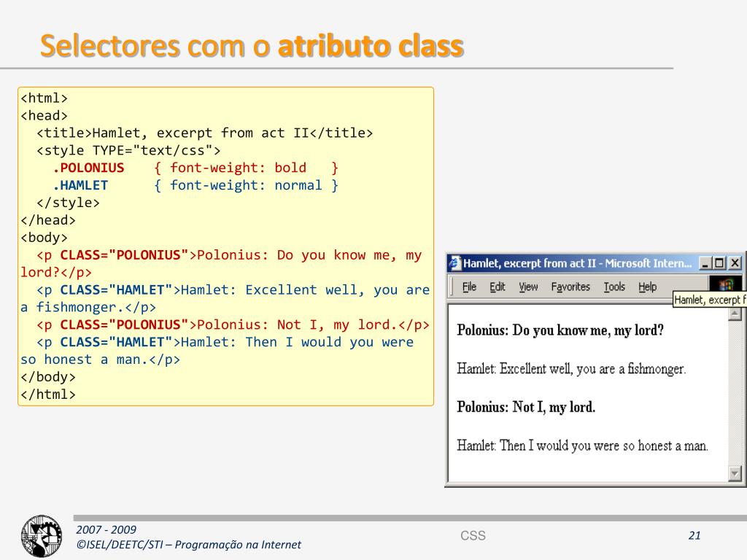Click the Windows flag throbber icon

point(726,284)
